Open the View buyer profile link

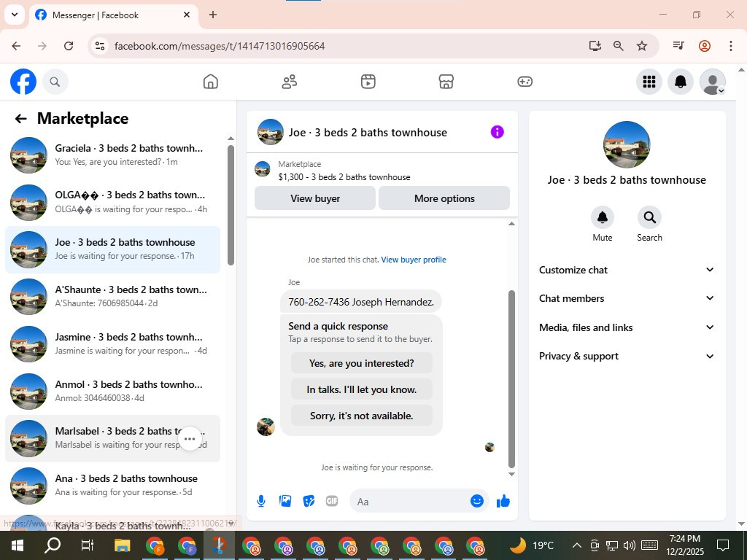[x=414, y=260]
